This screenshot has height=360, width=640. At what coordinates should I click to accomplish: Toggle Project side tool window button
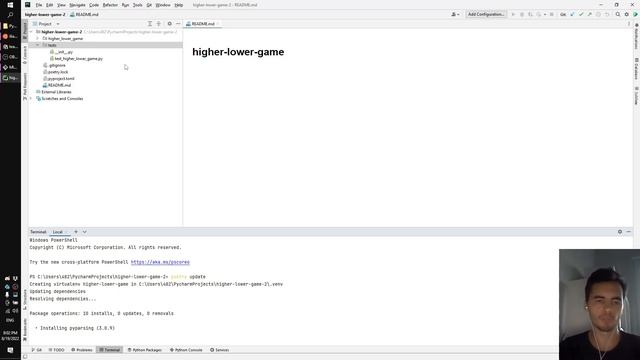point(25,31)
